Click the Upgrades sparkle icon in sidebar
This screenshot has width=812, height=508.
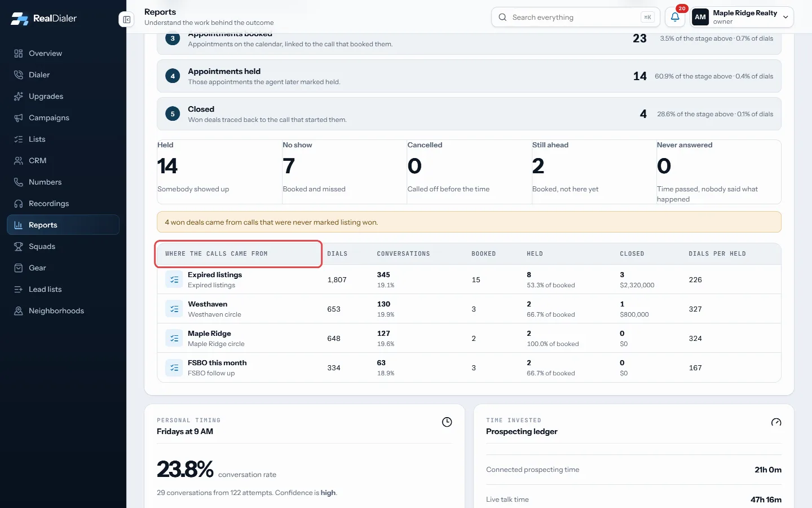(x=19, y=97)
